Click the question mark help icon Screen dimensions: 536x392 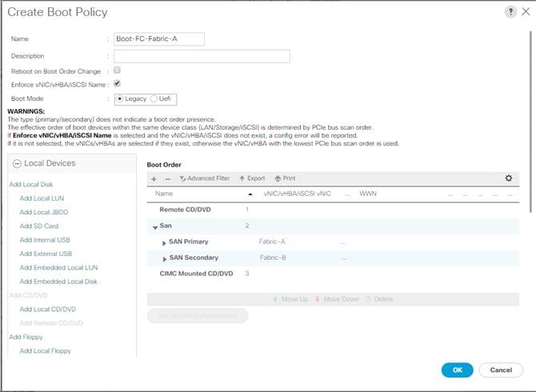(x=510, y=12)
